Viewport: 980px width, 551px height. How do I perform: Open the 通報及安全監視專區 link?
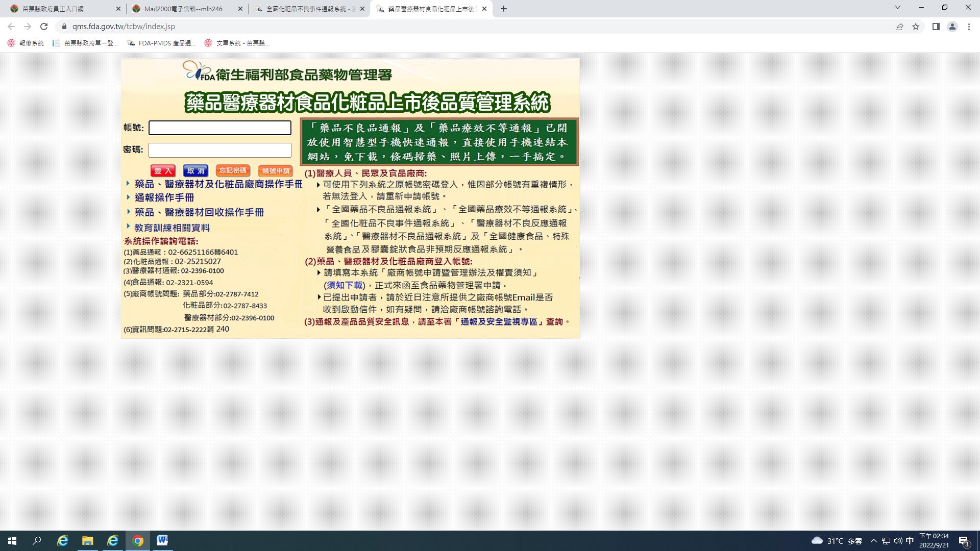pos(499,322)
